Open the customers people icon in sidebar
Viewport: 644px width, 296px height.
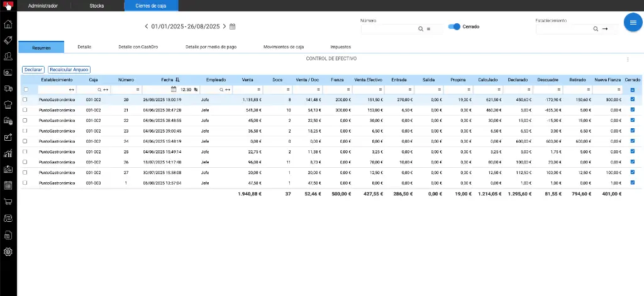[8, 56]
